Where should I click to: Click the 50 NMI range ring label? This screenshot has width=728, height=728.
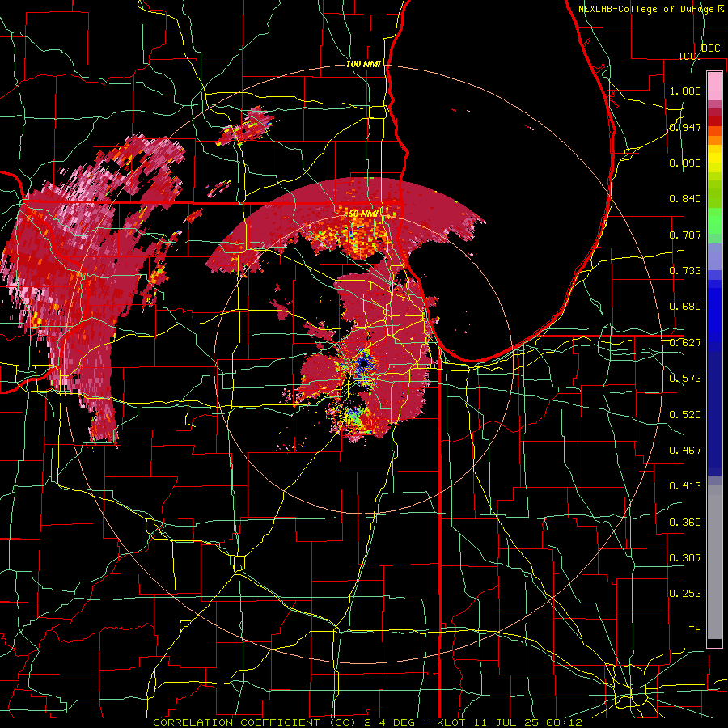point(363,214)
